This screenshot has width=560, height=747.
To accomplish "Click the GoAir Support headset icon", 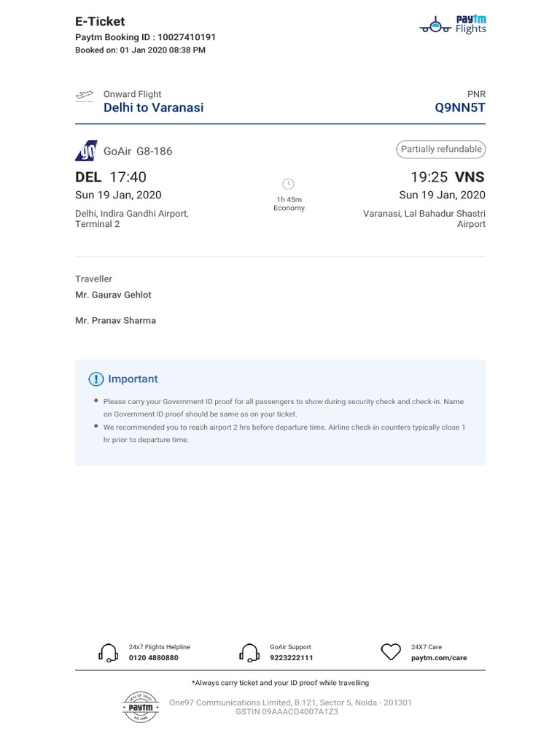I will pyautogui.click(x=249, y=652).
